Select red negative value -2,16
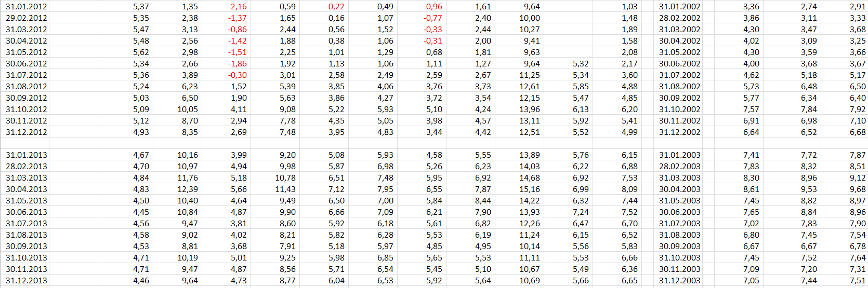Image resolution: width=868 pixels, height=288 pixels. (x=238, y=7)
